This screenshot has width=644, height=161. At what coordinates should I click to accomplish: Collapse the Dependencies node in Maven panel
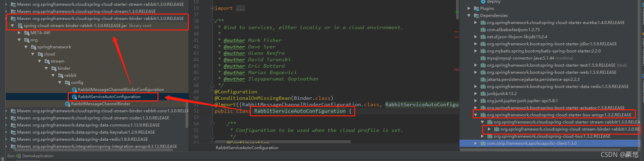click(469, 16)
